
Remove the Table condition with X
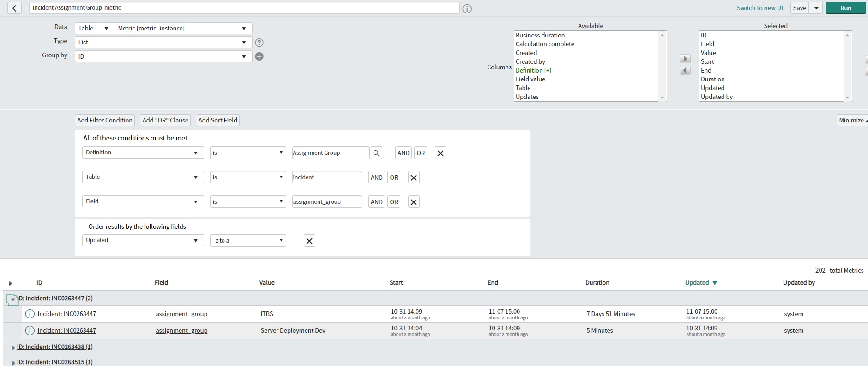click(x=414, y=177)
